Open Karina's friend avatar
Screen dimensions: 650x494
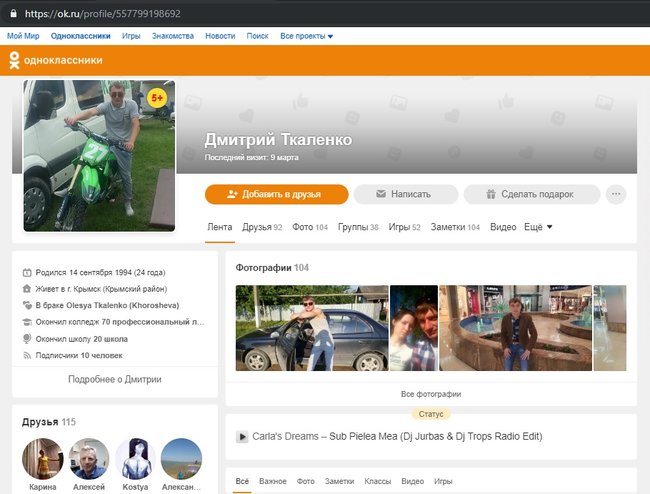click(43, 458)
